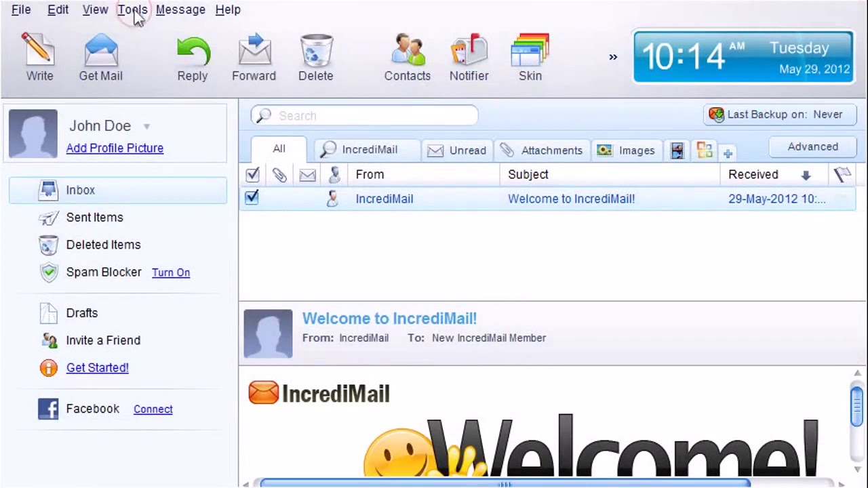Click the vertical scrollbar in the message preview
This screenshot has height=488, width=868.
point(857,406)
